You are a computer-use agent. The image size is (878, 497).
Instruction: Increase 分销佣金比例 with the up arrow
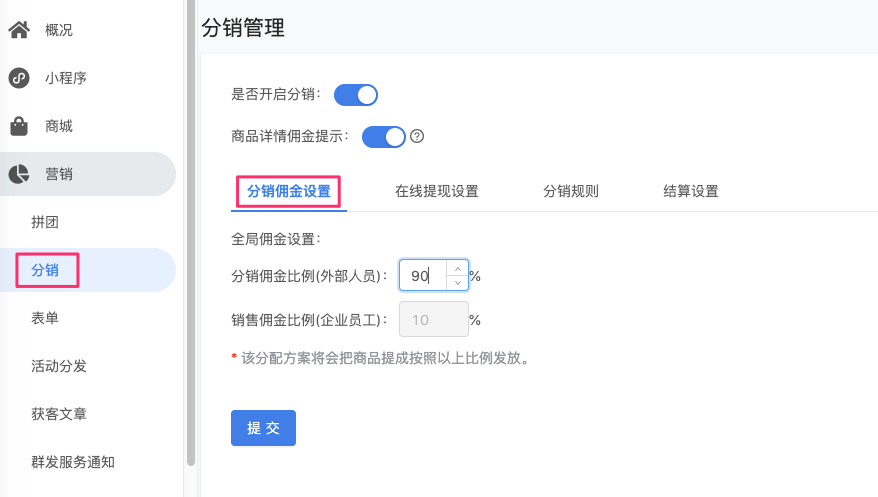coord(457,269)
